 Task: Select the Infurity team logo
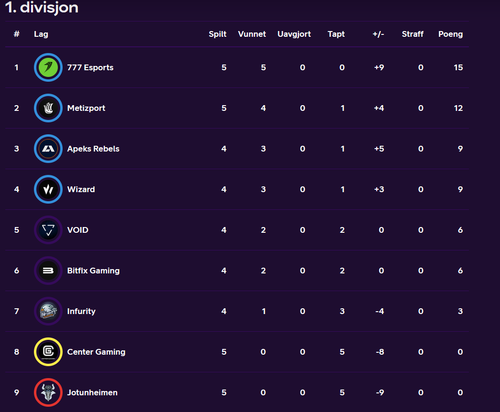[48, 311]
